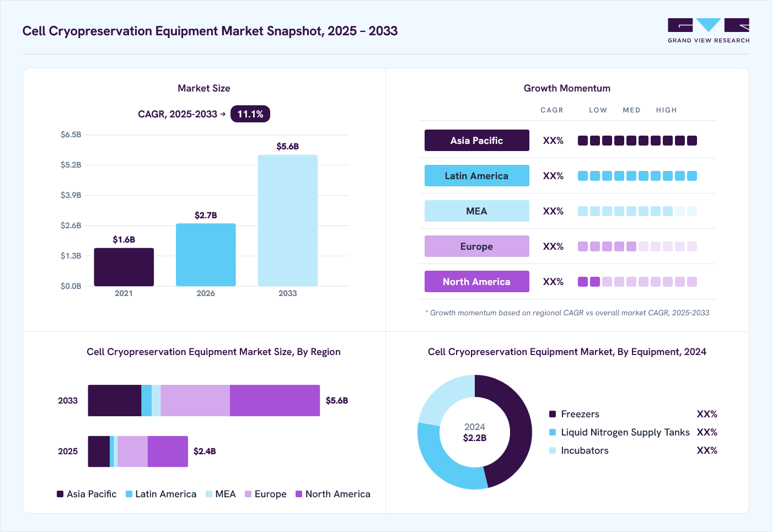Select the North America segment of the 2033 bar
The width and height of the screenshot is (772, 532).
coord(275,400)
